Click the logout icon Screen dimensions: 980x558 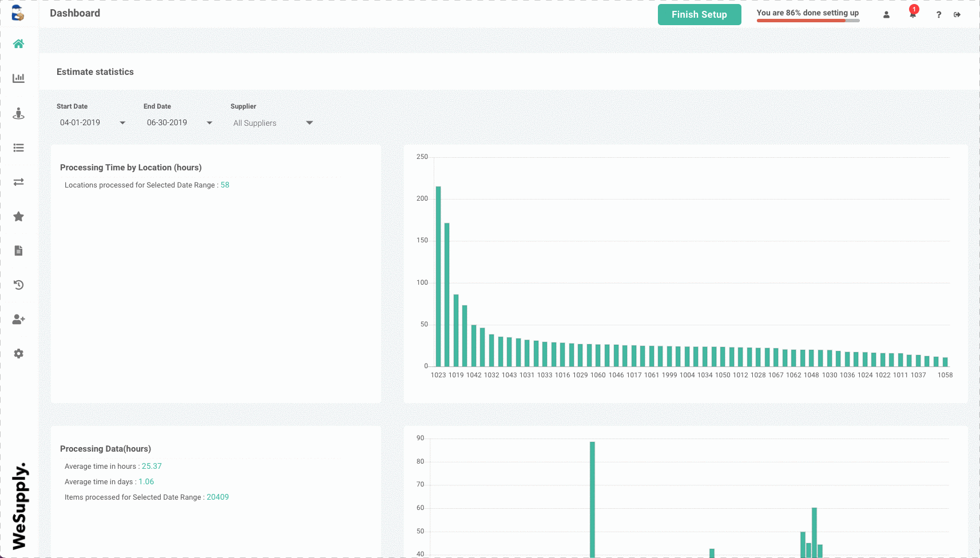957,15
